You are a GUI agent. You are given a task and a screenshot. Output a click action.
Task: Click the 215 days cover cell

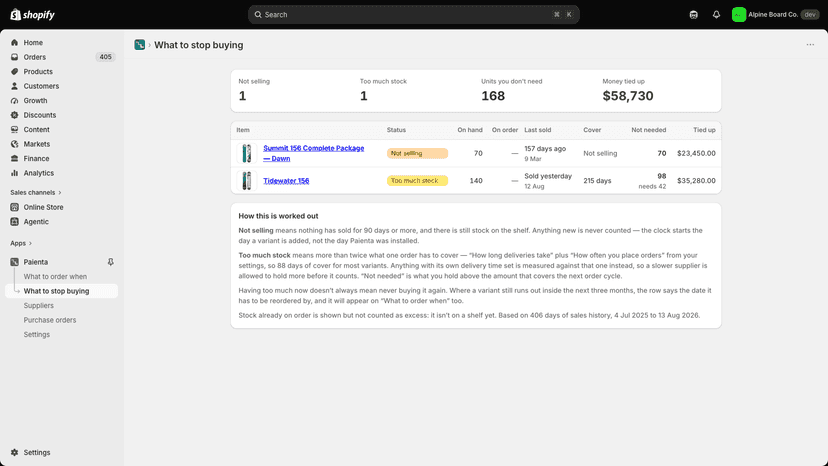coord(597,181)
